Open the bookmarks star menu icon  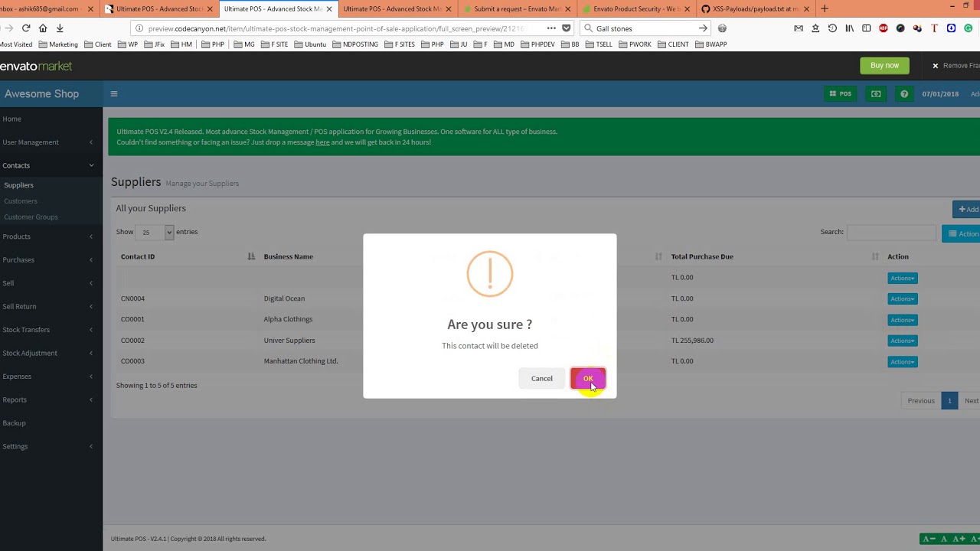tap(815, 28)
